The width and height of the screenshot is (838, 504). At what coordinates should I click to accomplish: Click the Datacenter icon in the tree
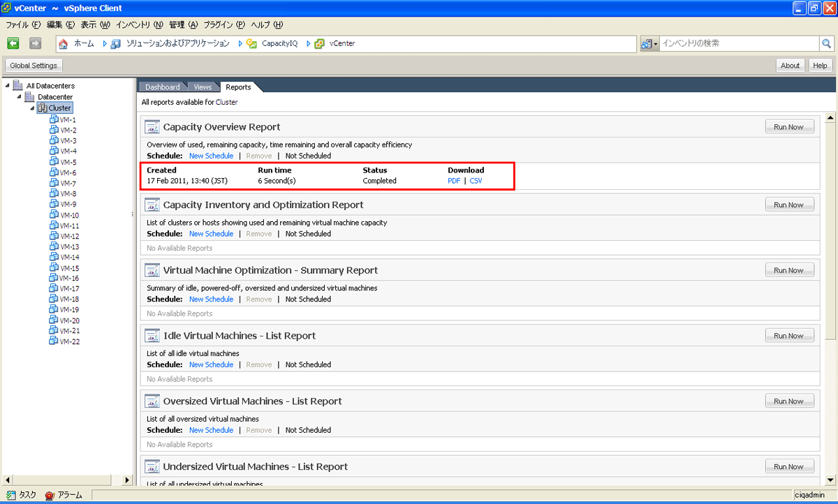point(30,96)
